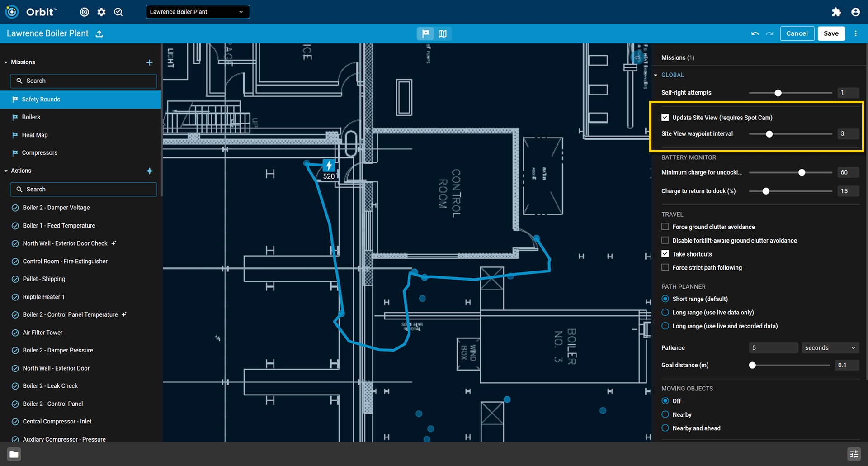Toggle the settings sliders panel icon
The height and width of the screenshot is (466, 868).
[854, 454]
